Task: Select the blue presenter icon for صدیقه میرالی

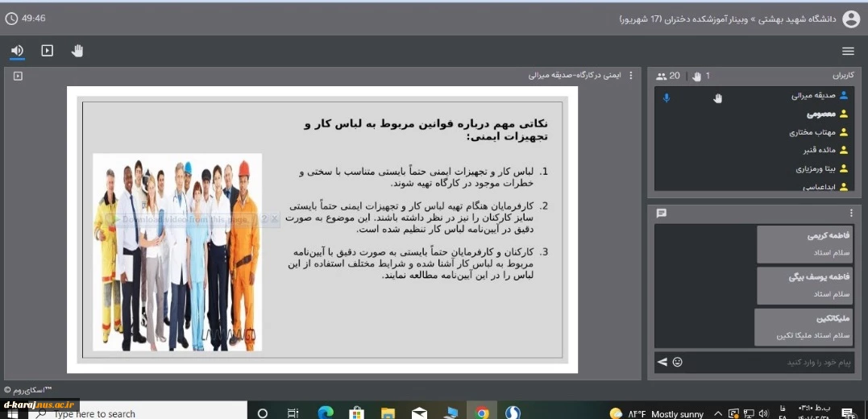Action: pos(844,95)
